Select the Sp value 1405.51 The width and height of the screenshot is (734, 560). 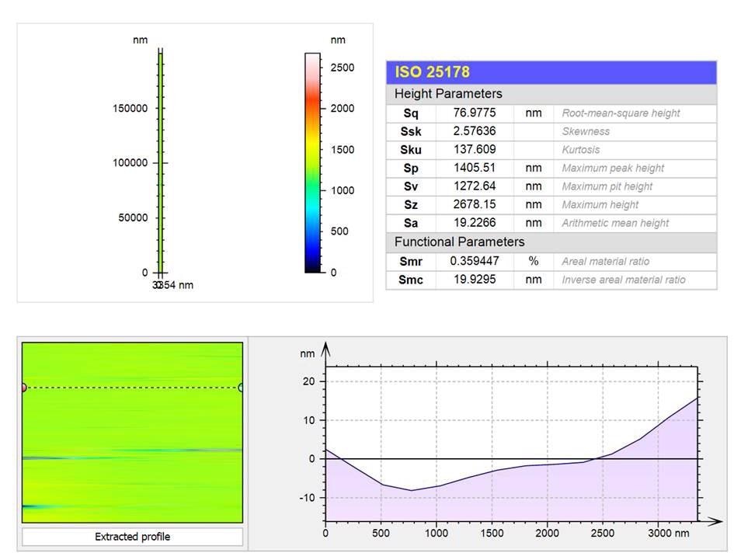pyautogui.click(x=475, y=168)
